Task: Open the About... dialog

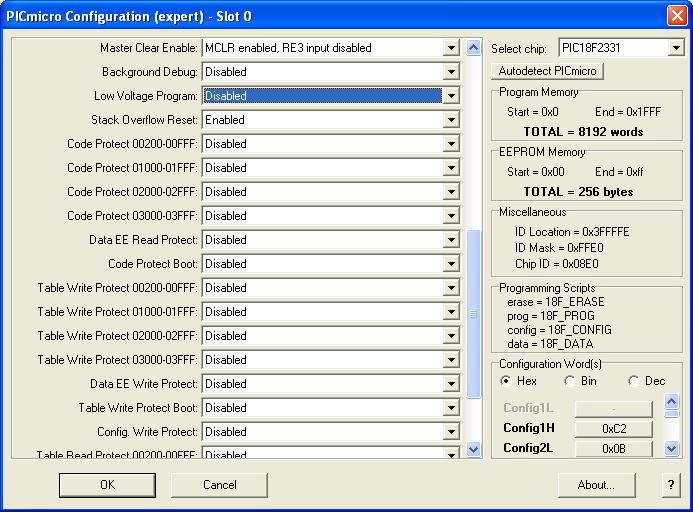Action: [596, 485]
